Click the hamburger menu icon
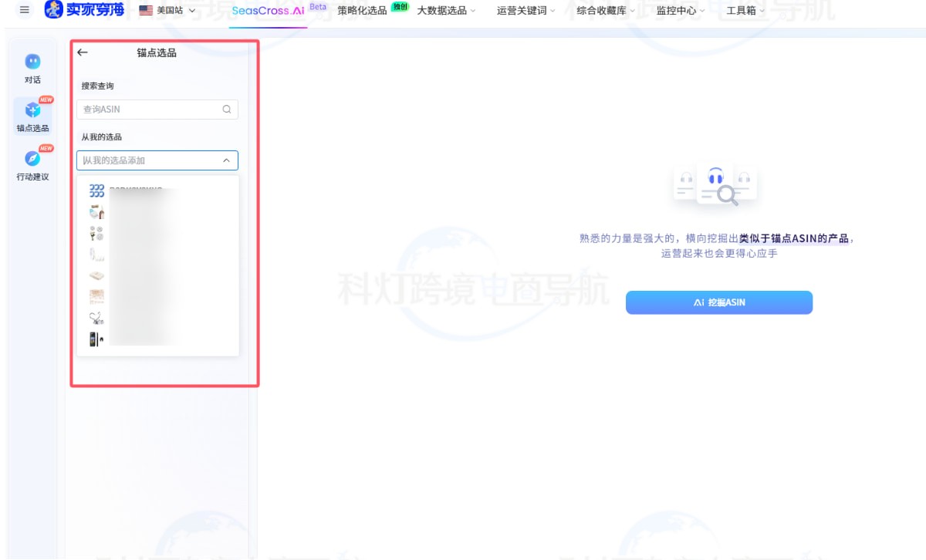Viewport: 926px width, 560px height. 25,10
